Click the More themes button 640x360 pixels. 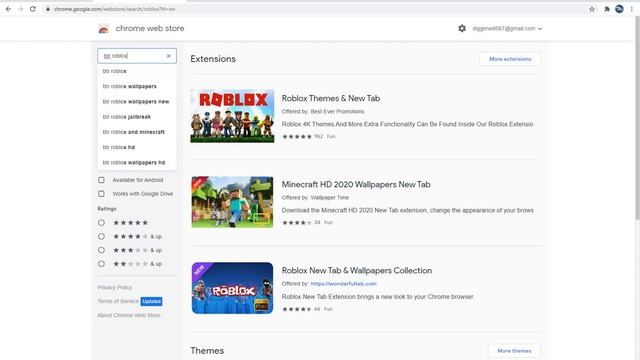(x=514, y=351)
